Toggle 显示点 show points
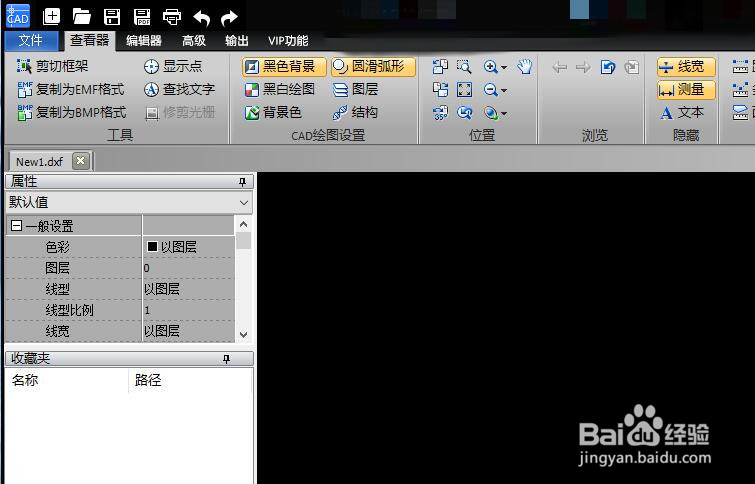 click(x=173, y=66)
